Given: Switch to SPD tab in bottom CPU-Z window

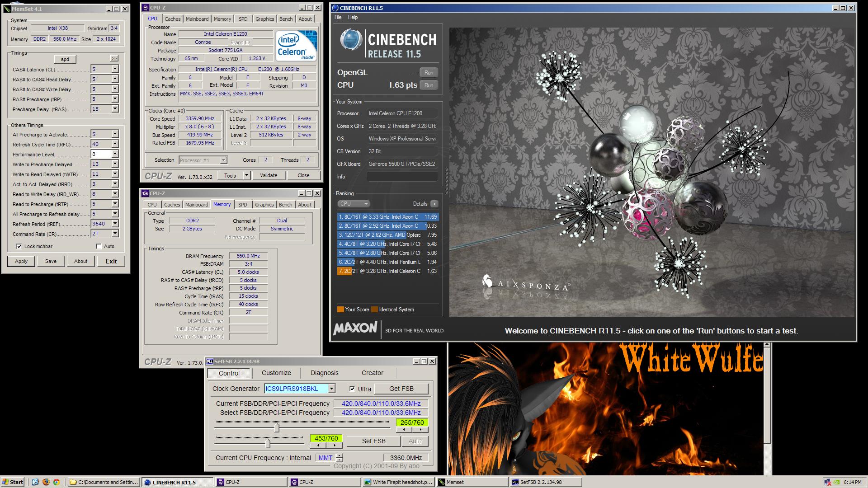Looking at the screenshot, I should click(243, 205).
